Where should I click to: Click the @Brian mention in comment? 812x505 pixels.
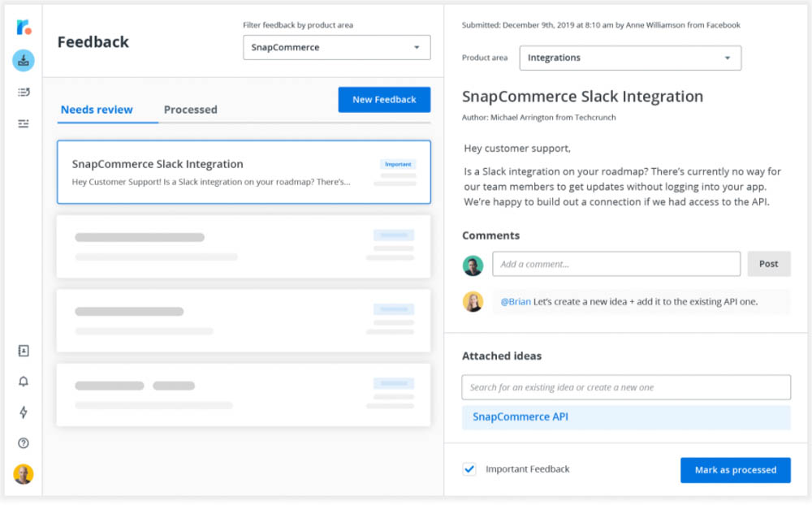[516, 301]
